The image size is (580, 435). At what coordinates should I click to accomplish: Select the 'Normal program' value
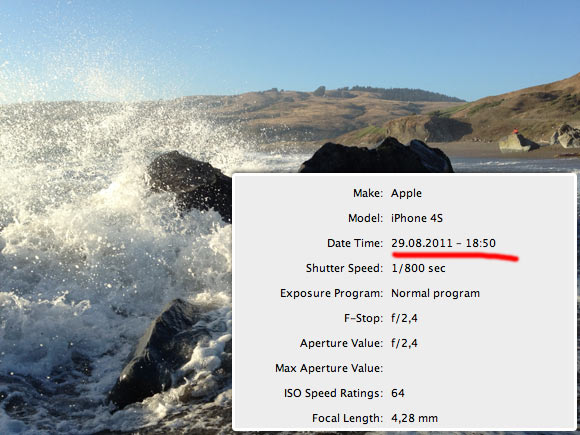click(435, 294)
